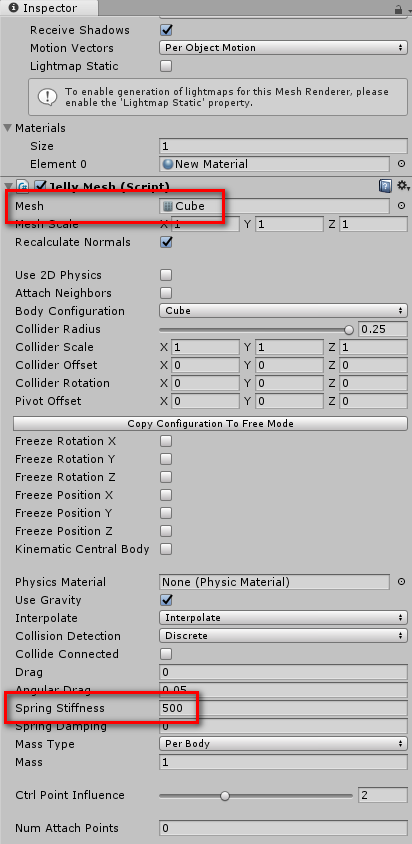
Task: Disable the Jelly Mesh component checkbox
Action: coord(40,186)
